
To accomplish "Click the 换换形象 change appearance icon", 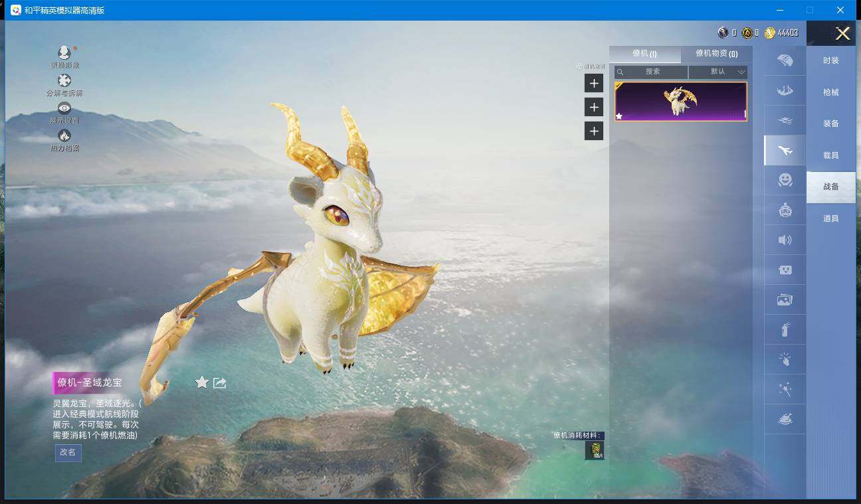I will [64, 52].
